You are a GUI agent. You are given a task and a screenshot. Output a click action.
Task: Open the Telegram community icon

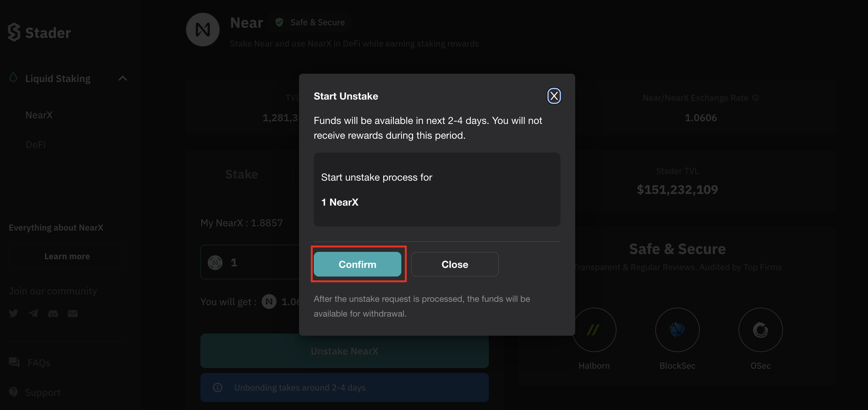pyautogui.click(x=33, y=313)
